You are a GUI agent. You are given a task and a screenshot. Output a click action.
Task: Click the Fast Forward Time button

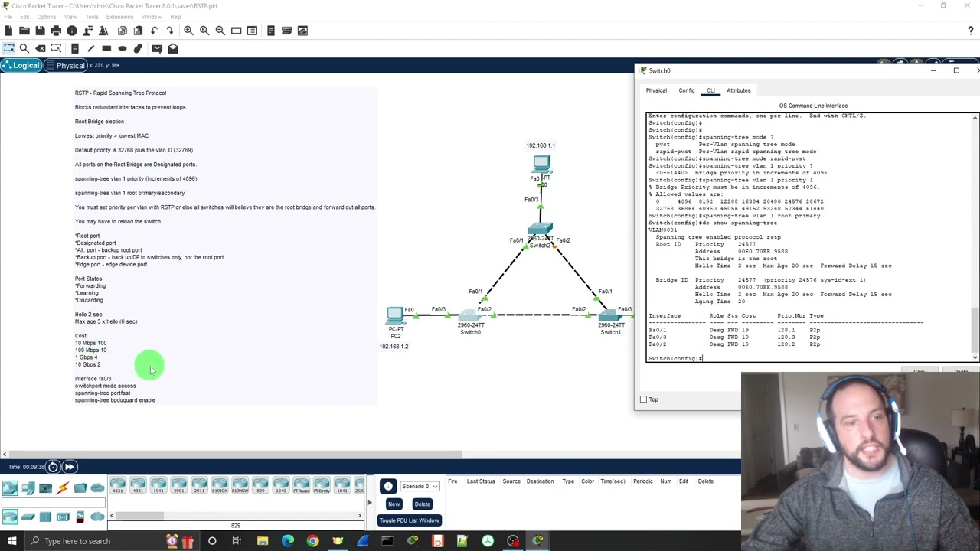coord(69,467)
